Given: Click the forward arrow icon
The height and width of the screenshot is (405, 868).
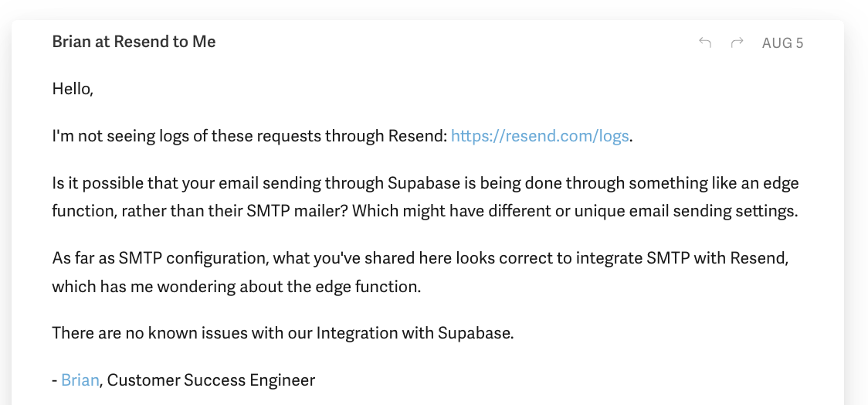Looking at the screenshot, I should pyautogui.click(x=737, y=43).
